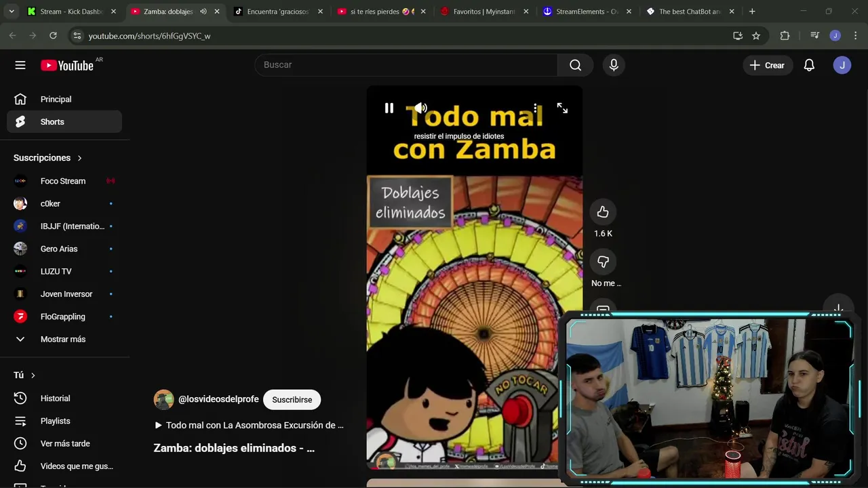
Task: Click the search magnifier button
Action: tap(575, 65)
